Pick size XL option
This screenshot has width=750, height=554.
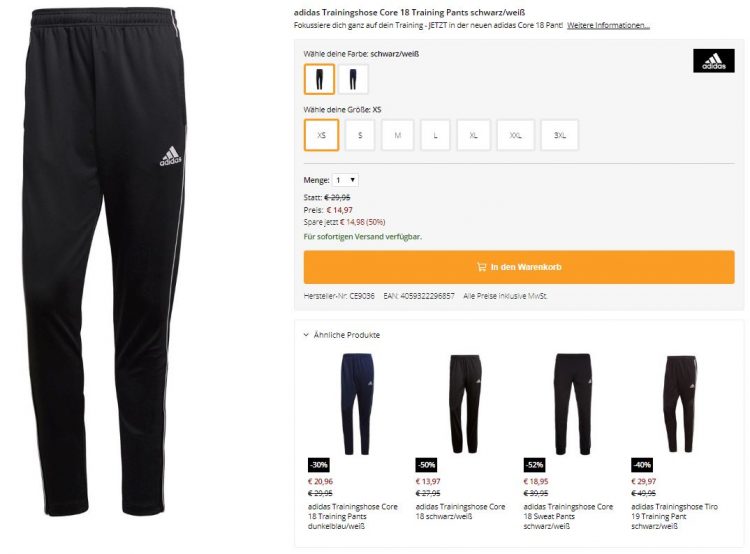(x=474, y=135)
